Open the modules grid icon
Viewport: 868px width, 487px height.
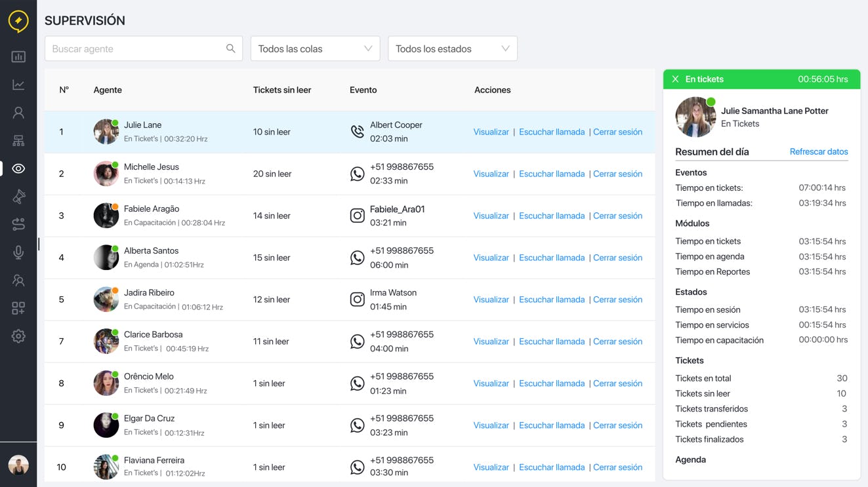tap(18, 308)
